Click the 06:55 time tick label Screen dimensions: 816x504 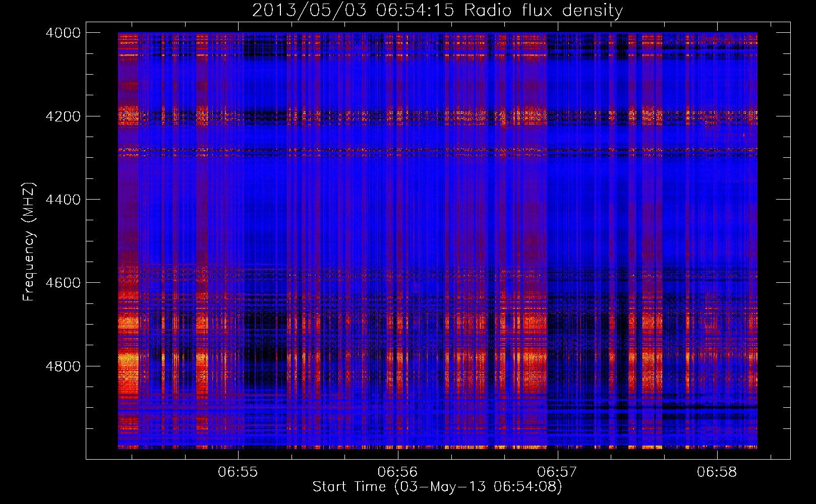coord(238,472)
